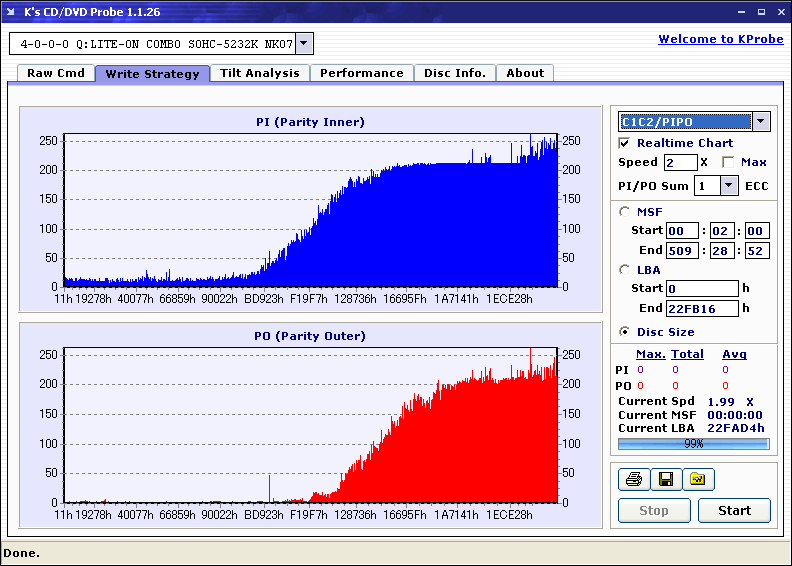Click the 99% progress bar

(694, 444)
